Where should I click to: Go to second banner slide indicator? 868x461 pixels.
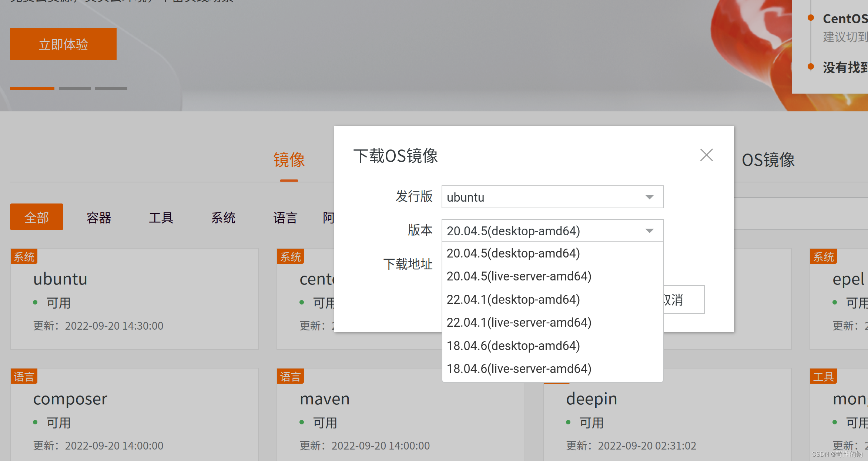(74, 88)
